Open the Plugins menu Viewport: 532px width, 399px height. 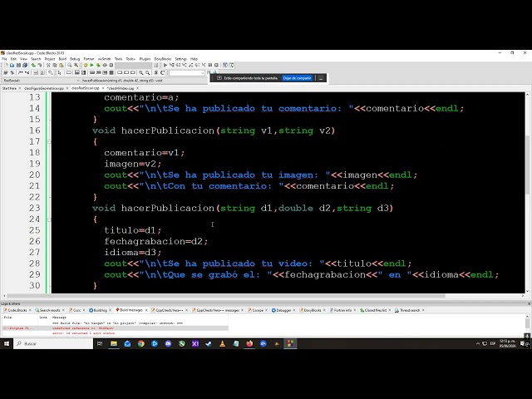pos(145,59)
